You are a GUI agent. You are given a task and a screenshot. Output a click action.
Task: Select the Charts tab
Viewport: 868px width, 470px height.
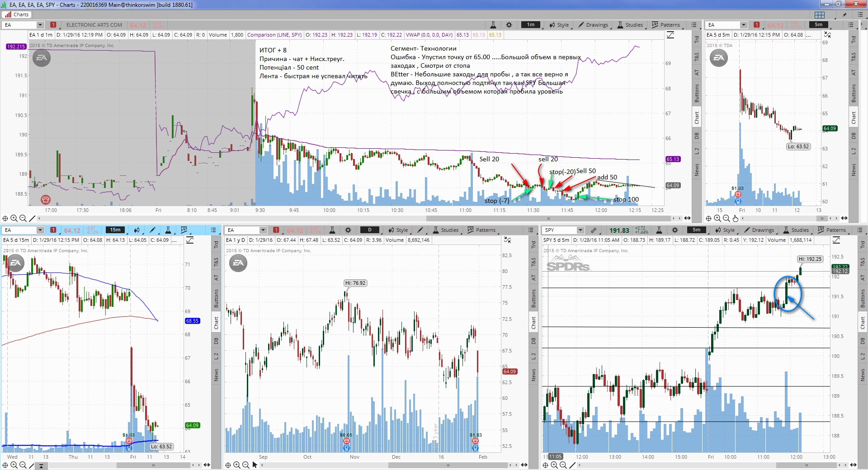pos(17,14)
